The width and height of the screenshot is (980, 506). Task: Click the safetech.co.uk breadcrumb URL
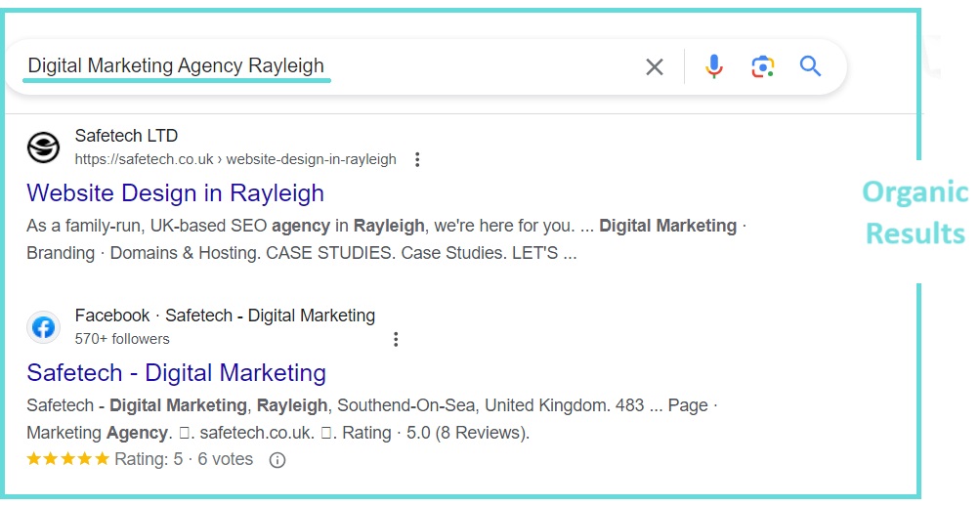click(235, 159)
